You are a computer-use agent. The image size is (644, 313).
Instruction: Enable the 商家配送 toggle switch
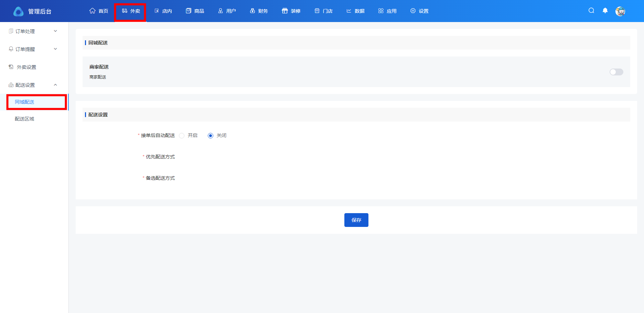tap(616, 72)
